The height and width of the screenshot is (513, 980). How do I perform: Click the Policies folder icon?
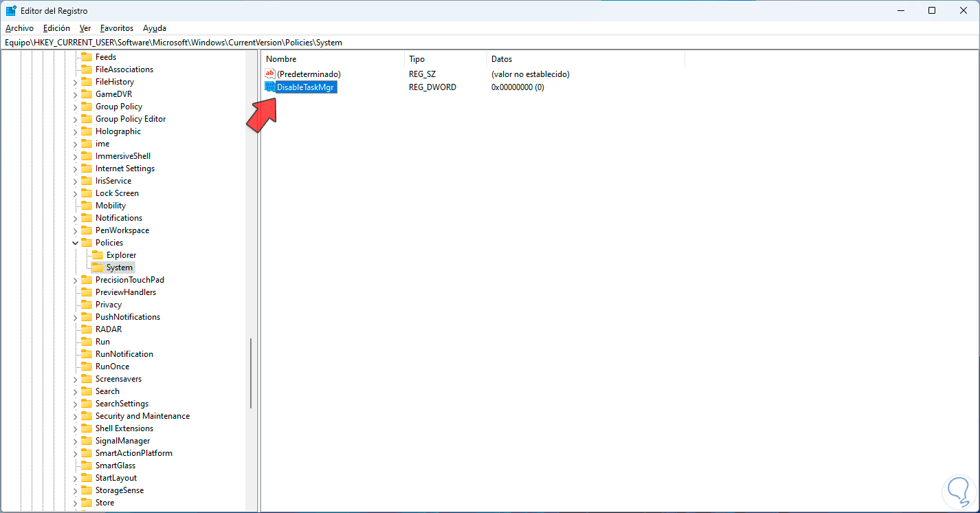[x=87, y=243]
